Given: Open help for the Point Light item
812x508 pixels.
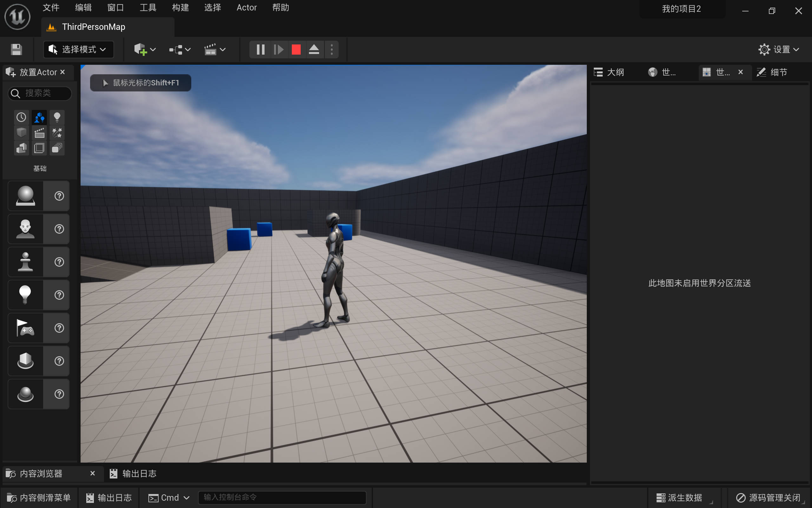Looking at the screenshot, I should point(59,295).
